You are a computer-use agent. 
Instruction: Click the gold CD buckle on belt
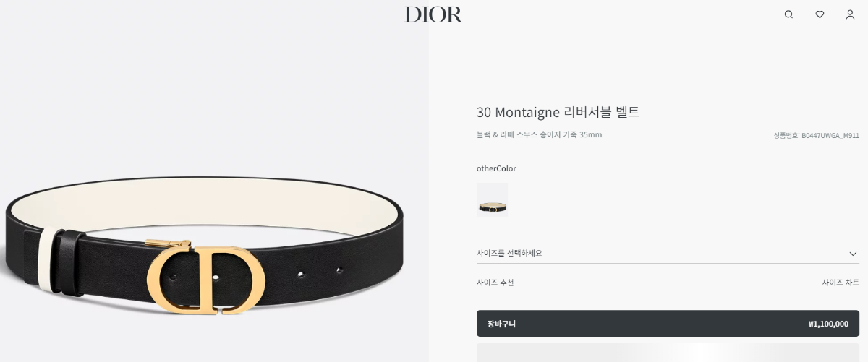point(205,279)
